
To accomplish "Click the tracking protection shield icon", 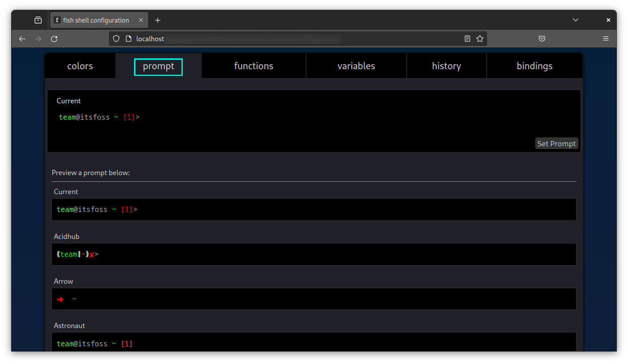I will point(116,39).
